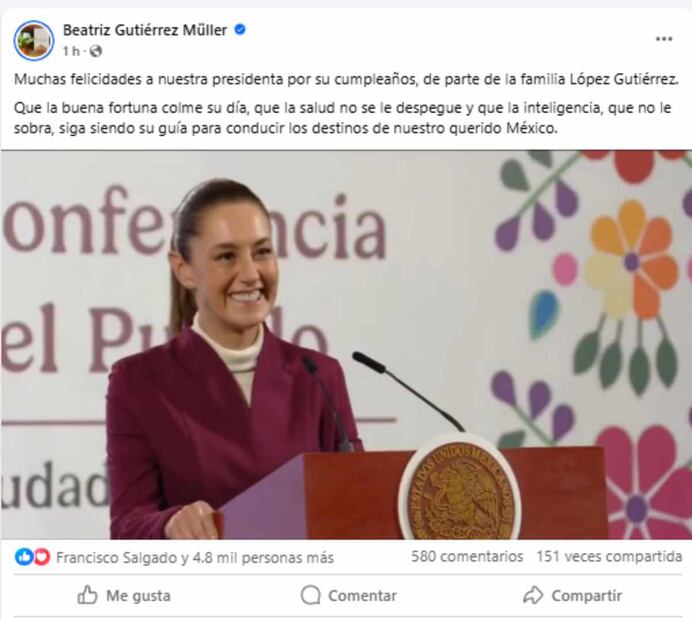
Task: Open the 580 comentarios list
Action: click(x=467, y=556)
